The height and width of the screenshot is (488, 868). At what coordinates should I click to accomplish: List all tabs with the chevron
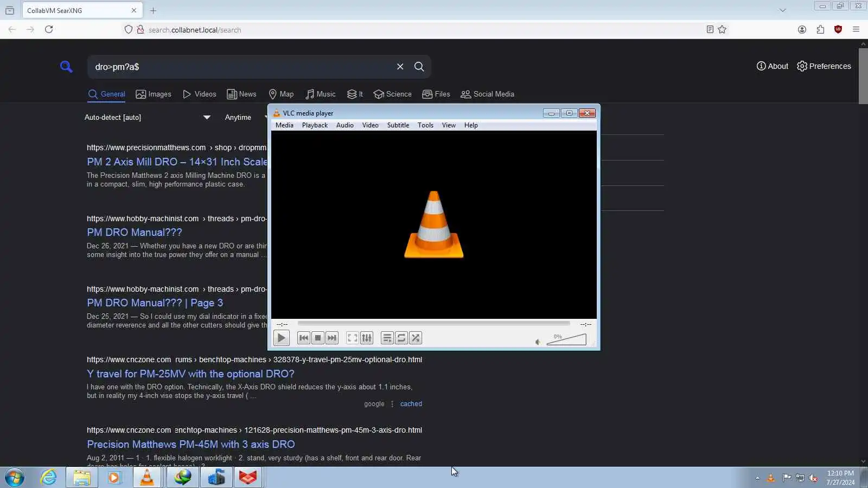click(x=782, y=10)
